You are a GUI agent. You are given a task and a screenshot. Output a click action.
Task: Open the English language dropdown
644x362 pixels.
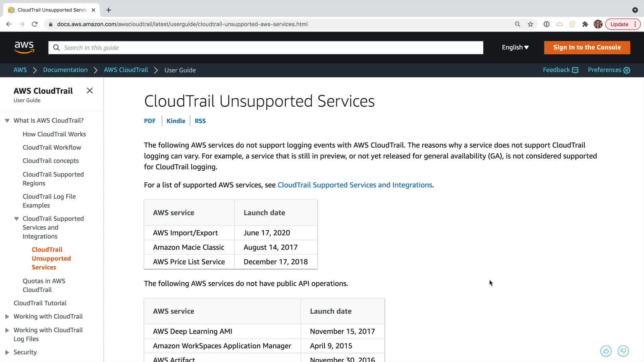pos(515,47)
